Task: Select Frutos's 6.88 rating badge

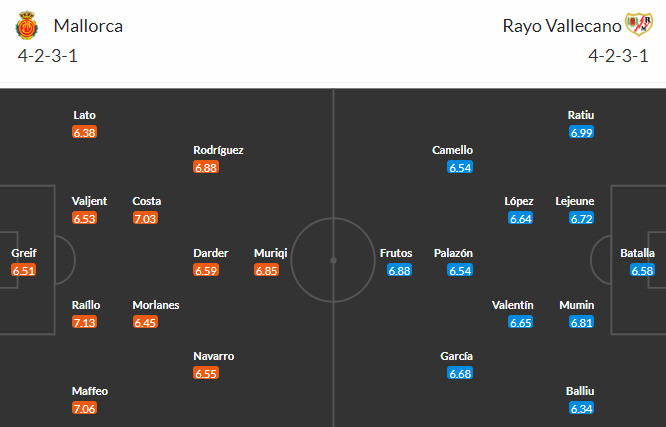Action: click(399, 270)
